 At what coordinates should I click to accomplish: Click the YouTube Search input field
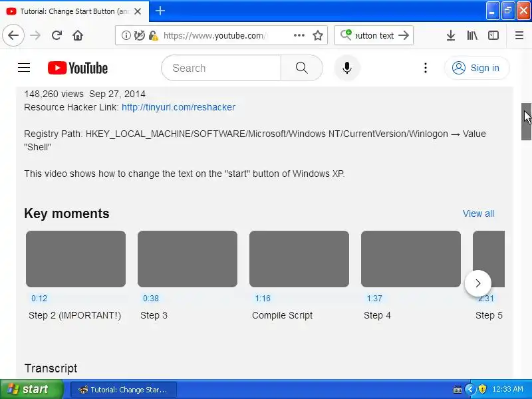click(221, 68)
